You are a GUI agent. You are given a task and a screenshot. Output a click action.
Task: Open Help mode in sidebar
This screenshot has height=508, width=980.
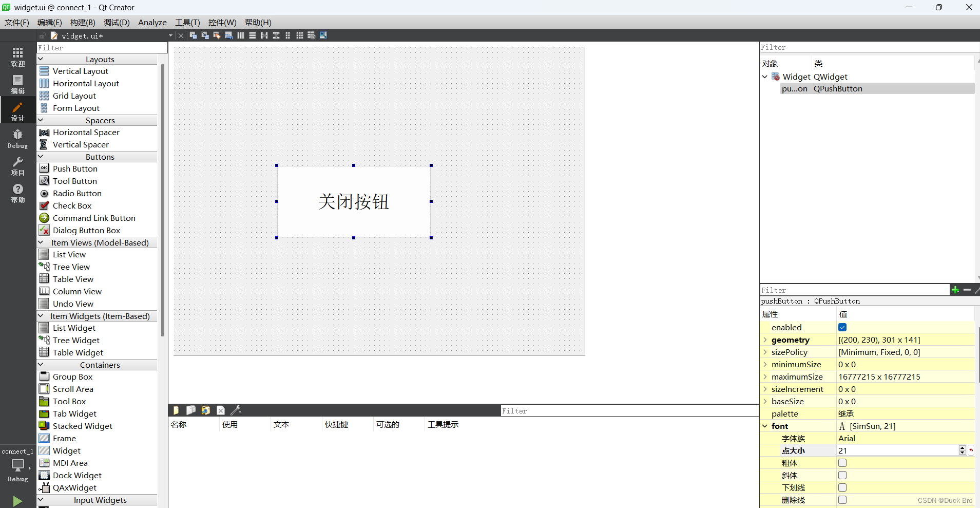pos(17,193)
